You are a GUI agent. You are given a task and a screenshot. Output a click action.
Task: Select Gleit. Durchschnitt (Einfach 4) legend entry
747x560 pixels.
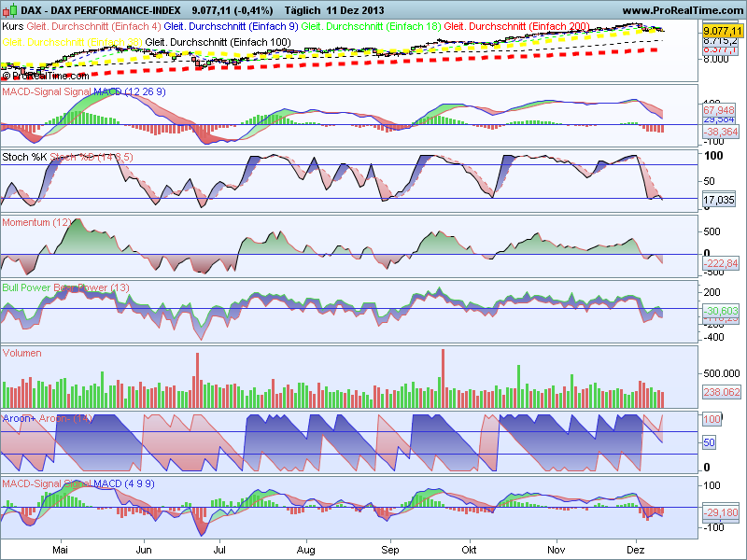tap(94, 26)
